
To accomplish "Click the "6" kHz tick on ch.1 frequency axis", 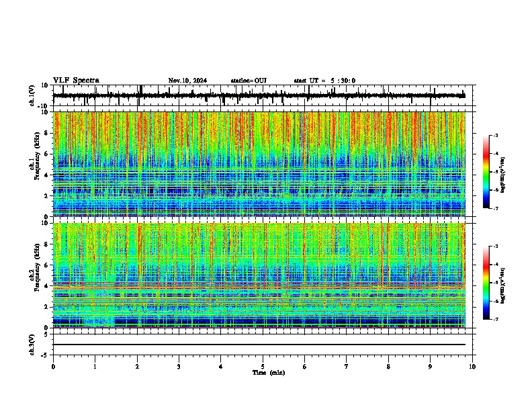I will point(47,154).
